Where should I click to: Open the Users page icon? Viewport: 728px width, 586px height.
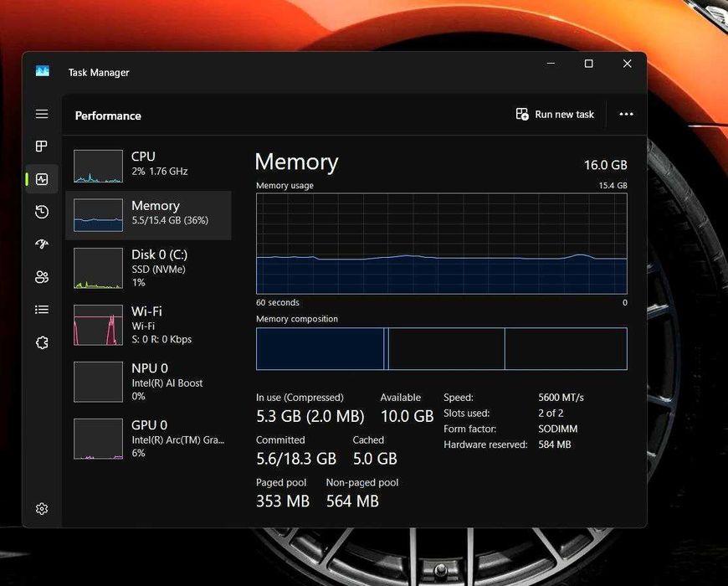pyautogui.click(x=42, y=277)
